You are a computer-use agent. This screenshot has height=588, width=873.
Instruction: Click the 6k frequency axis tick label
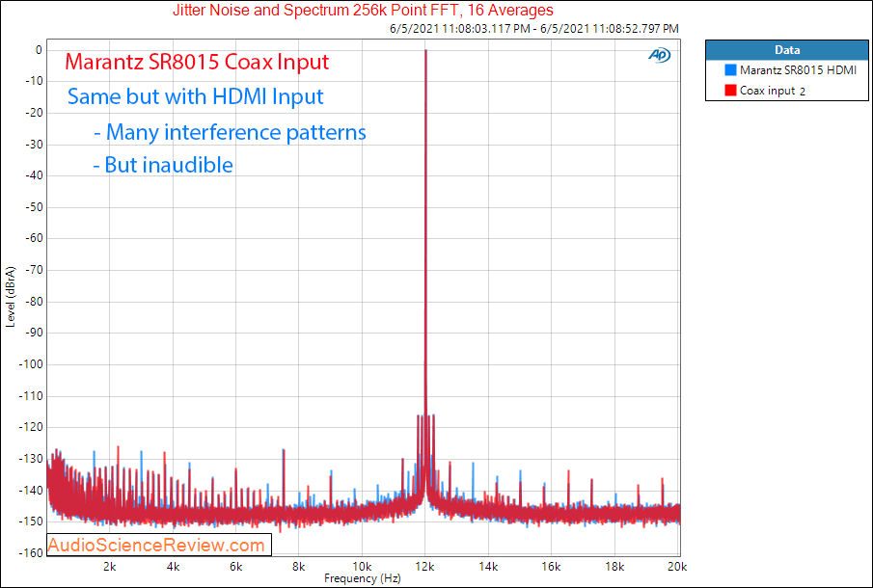point(236,566)
